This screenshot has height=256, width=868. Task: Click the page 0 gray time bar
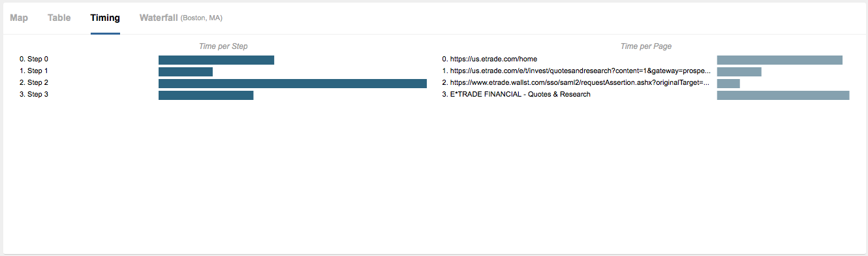(x=780, y=60)
